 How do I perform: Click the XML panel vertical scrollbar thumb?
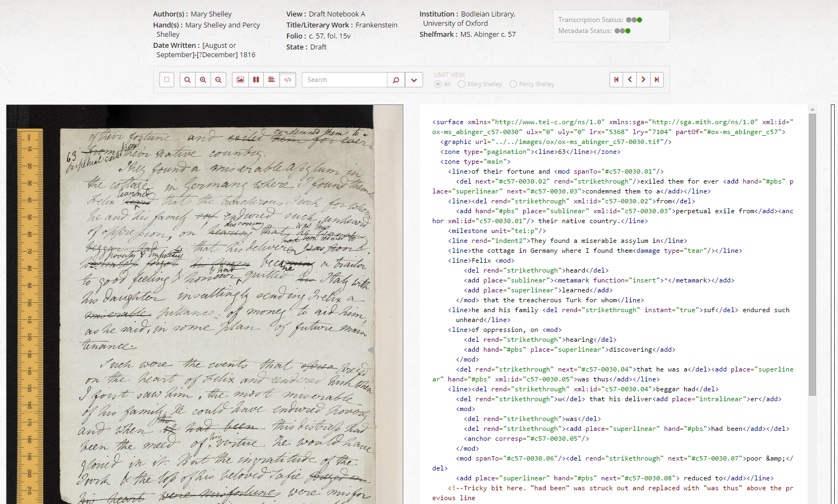(x=812, y=254)
